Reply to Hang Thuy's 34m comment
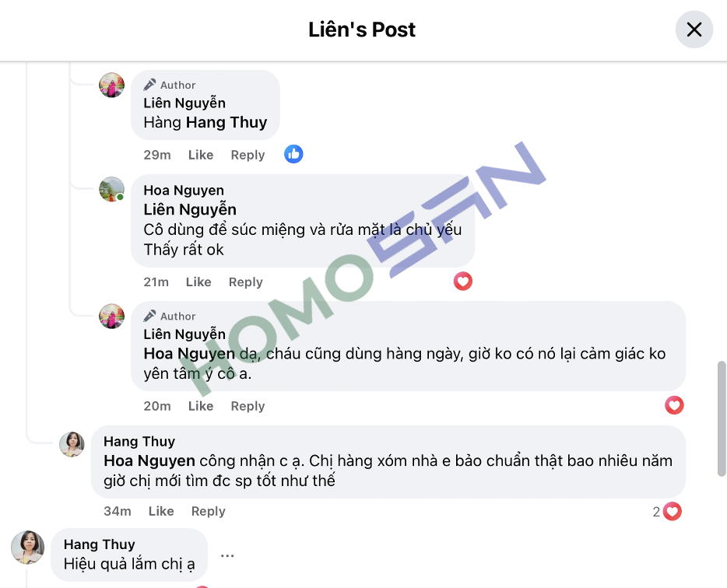Image resolution: width=727 pixels, height=588 pixels. pyautogui.click(x=208, y=511)
